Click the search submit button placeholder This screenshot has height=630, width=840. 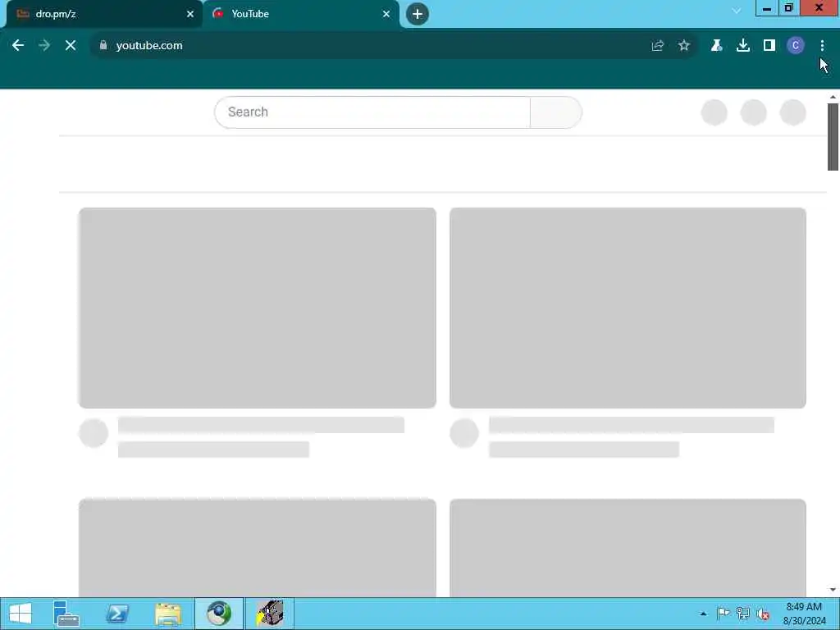[555, 112]
